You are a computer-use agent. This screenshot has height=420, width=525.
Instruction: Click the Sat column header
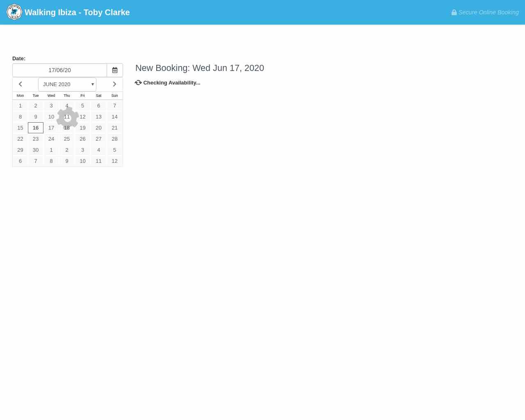98,96
